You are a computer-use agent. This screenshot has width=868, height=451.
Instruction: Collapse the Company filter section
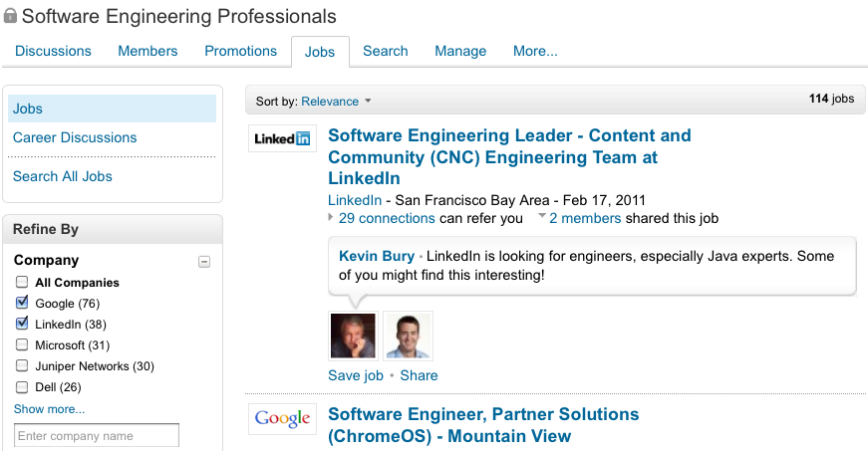(x=204, y=262)
